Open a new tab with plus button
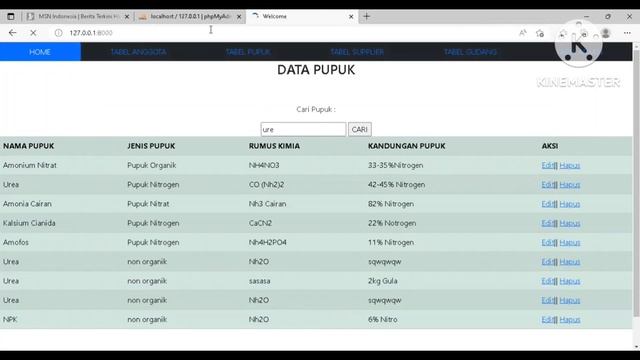The height and width of the screenshot is (360, 640). (x=367, y=16)
